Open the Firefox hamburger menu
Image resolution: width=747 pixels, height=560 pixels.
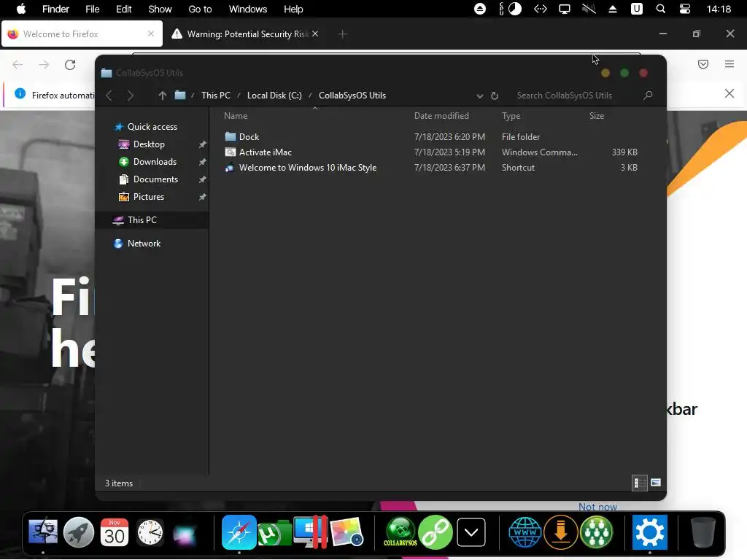click(729, 64)
